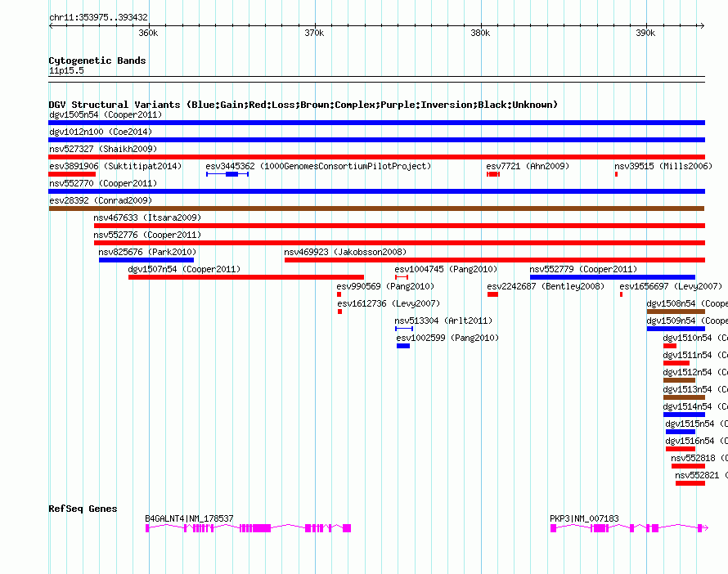
Task: Select the nsv552770 (Cooper2011) gain track
Action: 376,191
